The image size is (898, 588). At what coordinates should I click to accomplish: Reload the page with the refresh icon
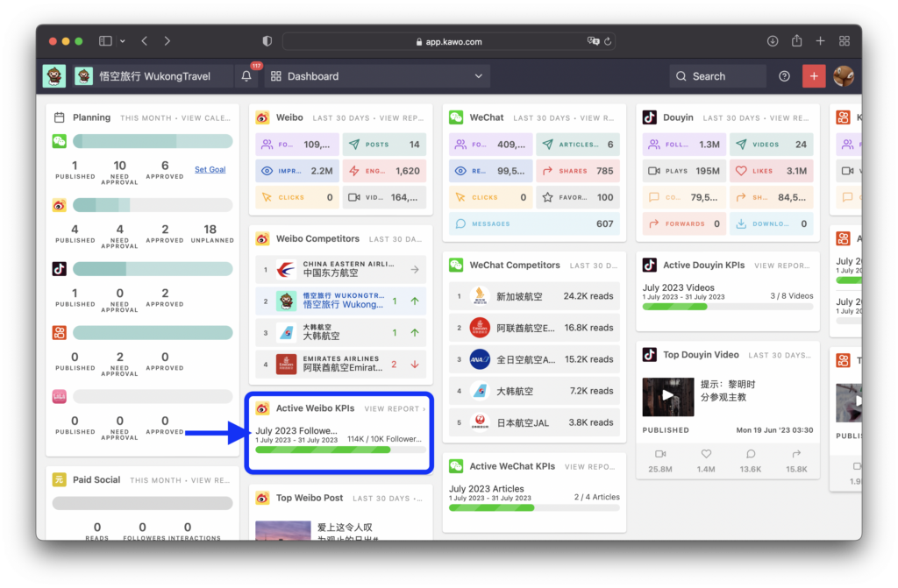[x=608, y=41]
